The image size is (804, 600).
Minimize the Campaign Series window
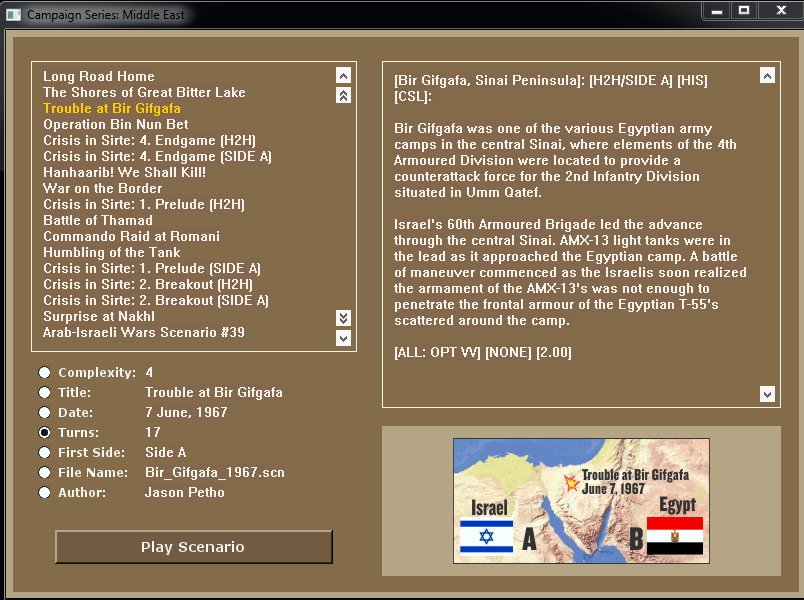pyautogui.click(x=717, y=11)
